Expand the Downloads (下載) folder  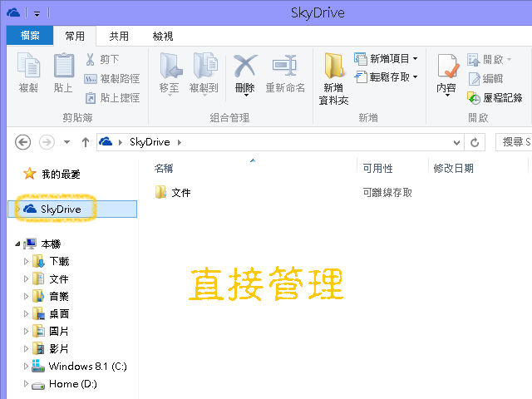tap(26, 261)
